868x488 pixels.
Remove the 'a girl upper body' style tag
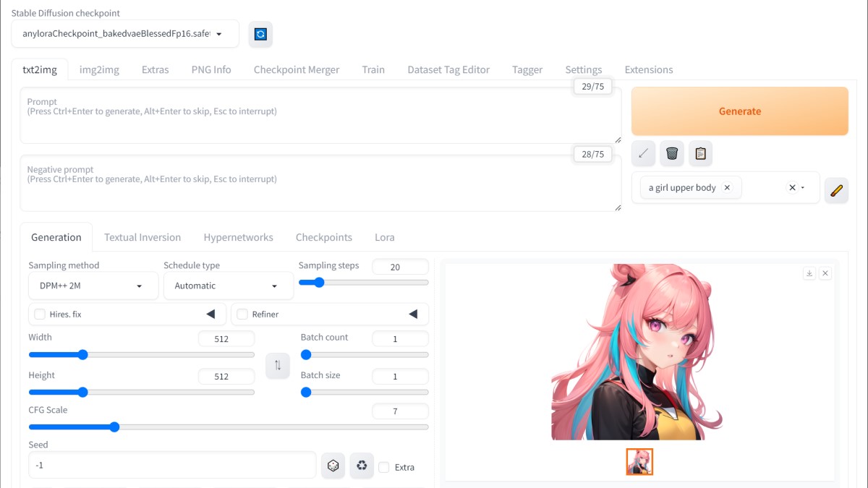pyautogui.click(x=728, y=187)
